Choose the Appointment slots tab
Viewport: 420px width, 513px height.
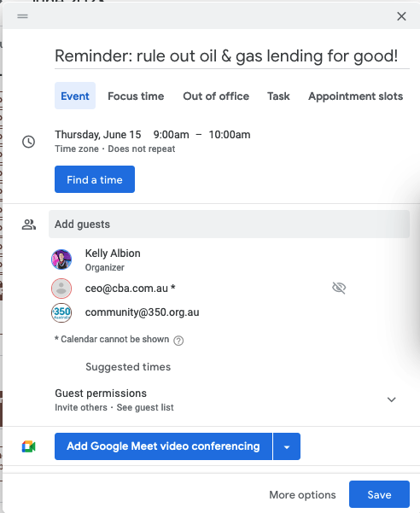(x=356, y=96)
